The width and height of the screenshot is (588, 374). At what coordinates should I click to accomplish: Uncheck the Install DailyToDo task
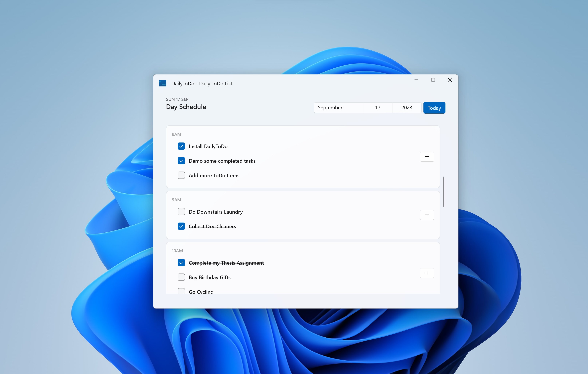pos(181,146)
